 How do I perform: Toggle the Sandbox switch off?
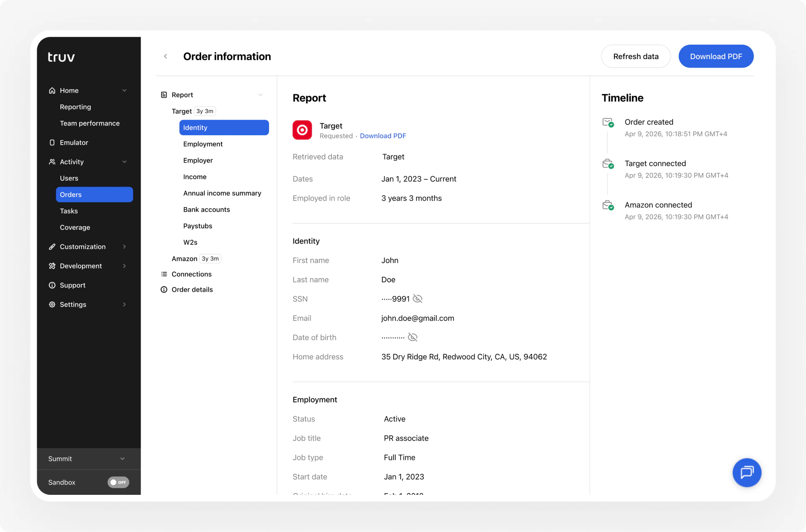118,482
